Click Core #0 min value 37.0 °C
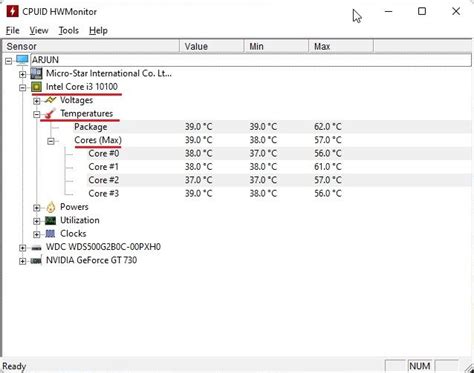The width and height of the screenshot is (474, 373). [263, 153]
